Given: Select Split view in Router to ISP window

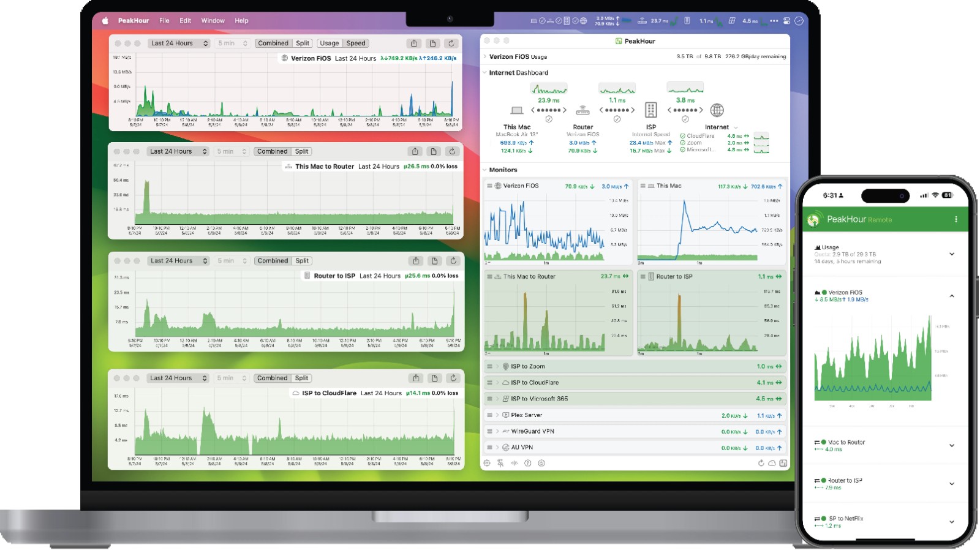Looking at the screenshot, I should (303, 261).
